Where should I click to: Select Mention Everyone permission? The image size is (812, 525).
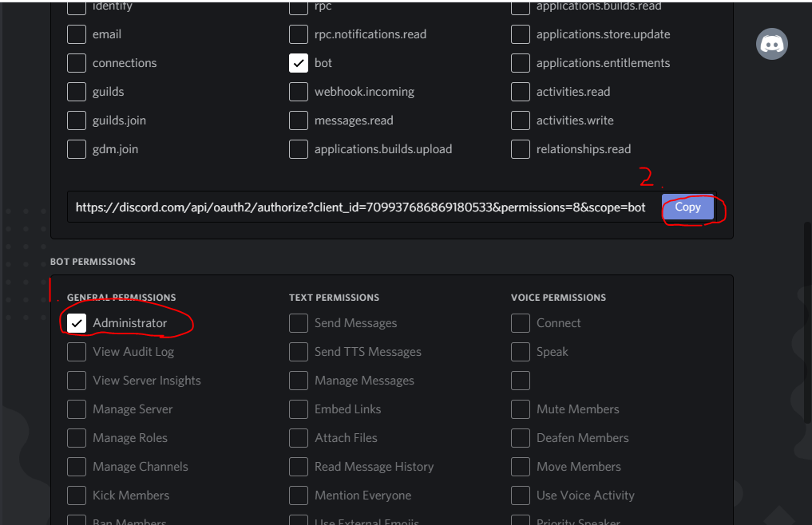point(299,495)
